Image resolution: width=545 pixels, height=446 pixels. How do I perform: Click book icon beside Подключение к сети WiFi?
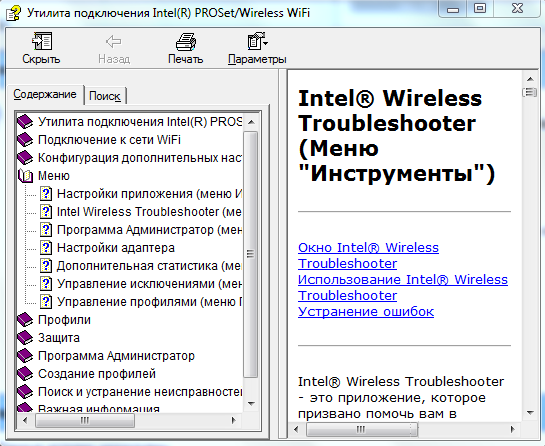25,140
